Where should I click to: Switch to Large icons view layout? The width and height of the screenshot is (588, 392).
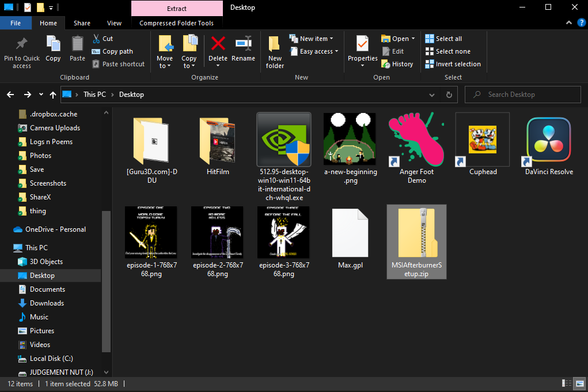(580, 383)
